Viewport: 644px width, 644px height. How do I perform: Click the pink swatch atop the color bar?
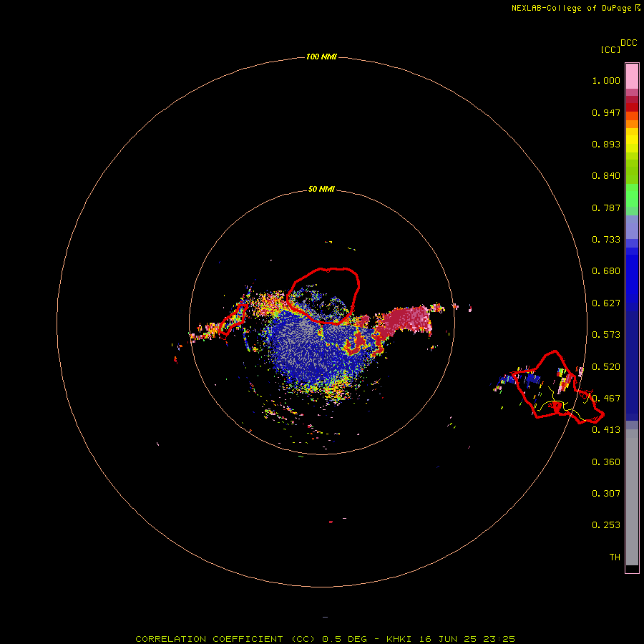[x=632, y=77]
